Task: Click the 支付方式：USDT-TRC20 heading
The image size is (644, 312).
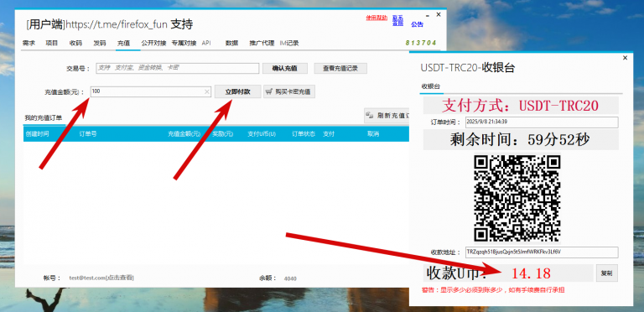Action: coord(521,106)
